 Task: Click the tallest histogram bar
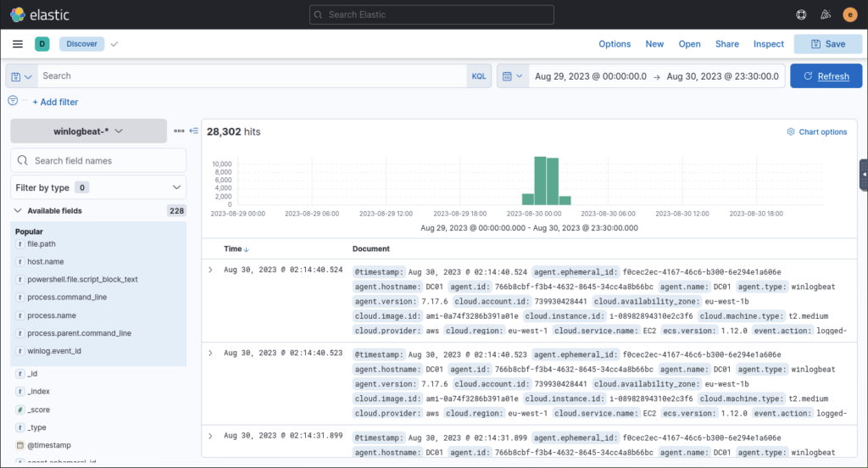[x=540, y=181]
